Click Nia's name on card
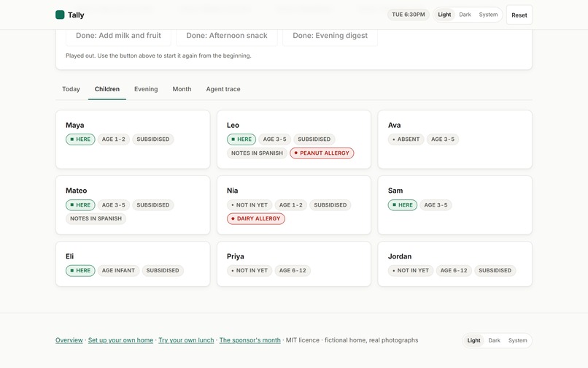Image resolution: width=588 pixels, height=368 pixels. click(x=232, y=191)
